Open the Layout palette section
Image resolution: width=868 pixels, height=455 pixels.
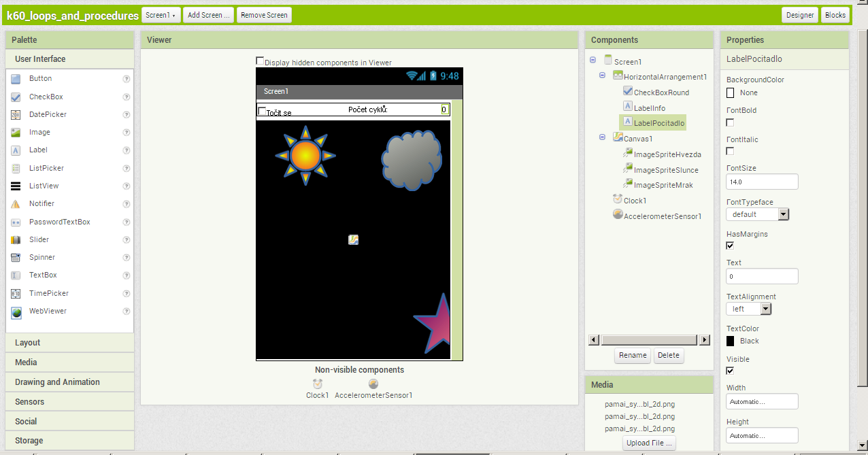[x=69, y=343]
